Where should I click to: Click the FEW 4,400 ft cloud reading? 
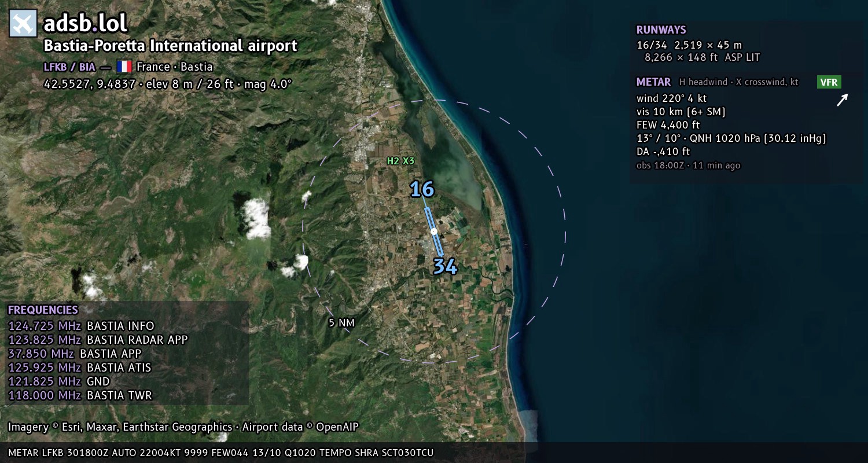(x=668, y=125)
